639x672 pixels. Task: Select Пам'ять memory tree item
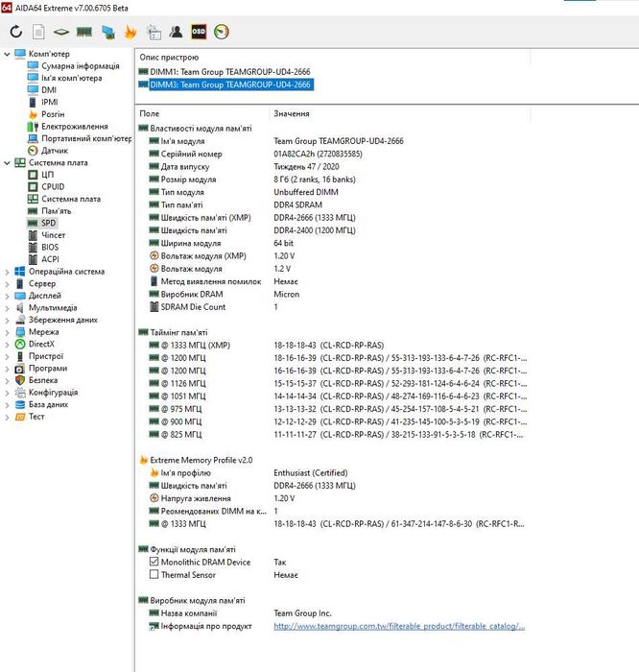(x=50, y=211)
